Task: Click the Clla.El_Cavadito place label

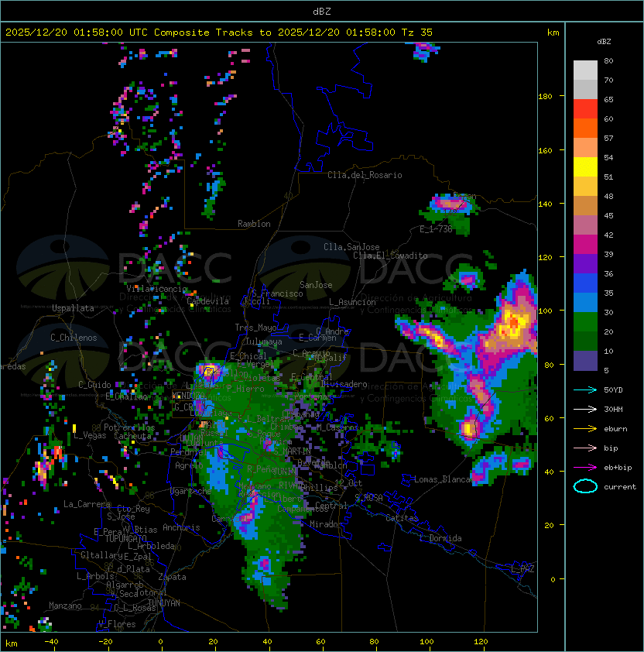Action: (x=390, y=256)
